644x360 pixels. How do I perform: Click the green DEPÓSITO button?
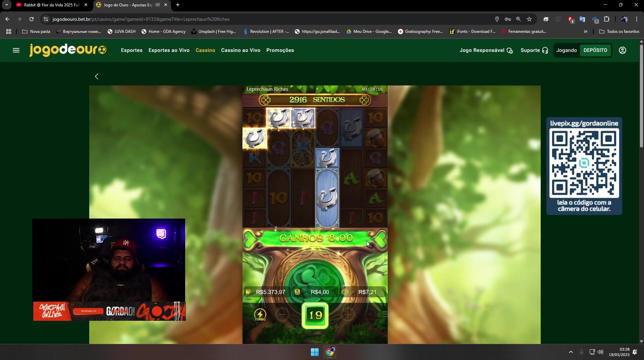[x=595, y=50]
